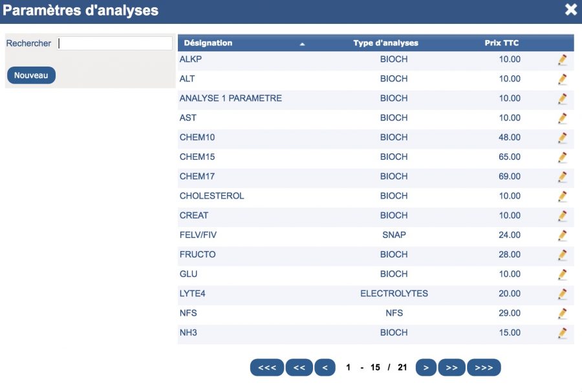The width and height of the screenshot is (582, 392).
Task: Click pencil icon next to CHOLESTEROL
Action: pyautogui.click(x=563, y=197)
